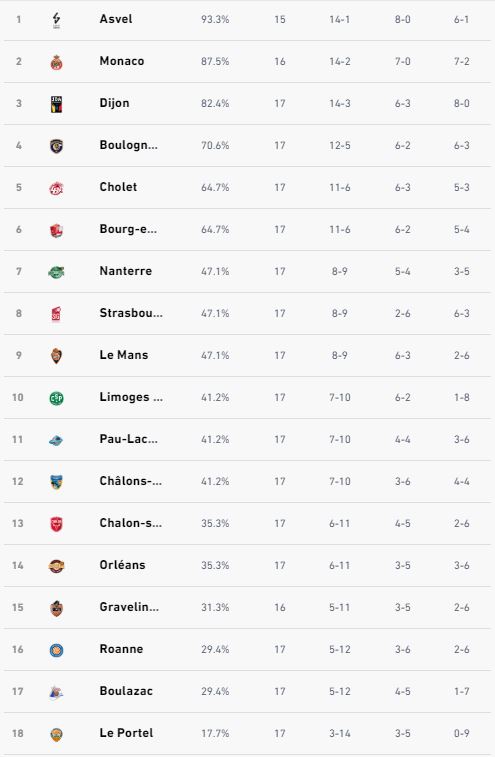Viewport: 495px width, 757px height.
Task: Click Le Portel's 3-14 record
Action: coord(340,733)
